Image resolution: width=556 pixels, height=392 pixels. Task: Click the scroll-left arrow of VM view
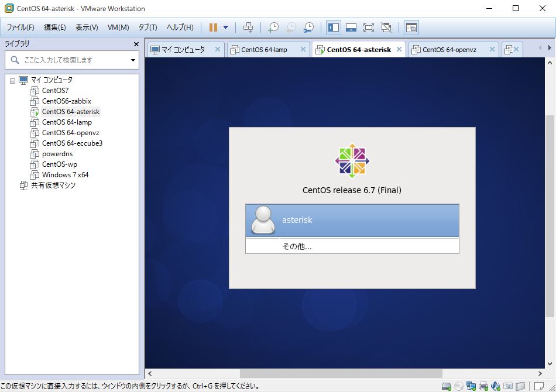(150, 373)
